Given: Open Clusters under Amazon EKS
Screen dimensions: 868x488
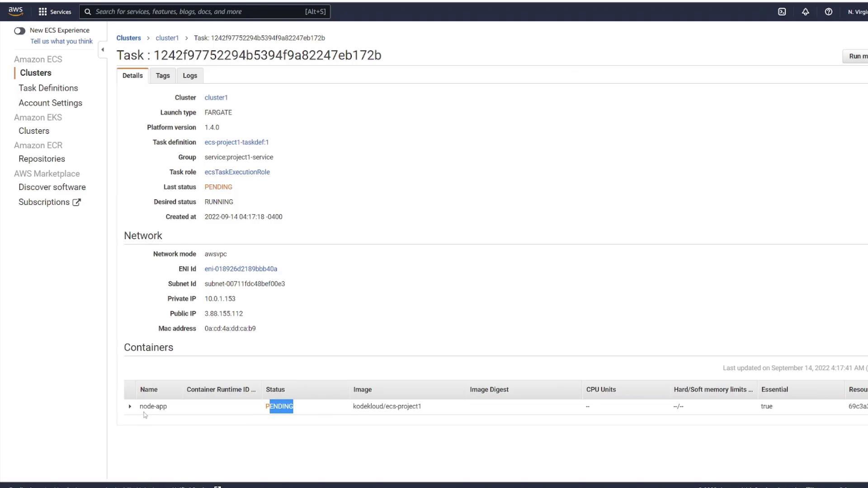Looking at the screenshot, I should [x=34, y=131].
